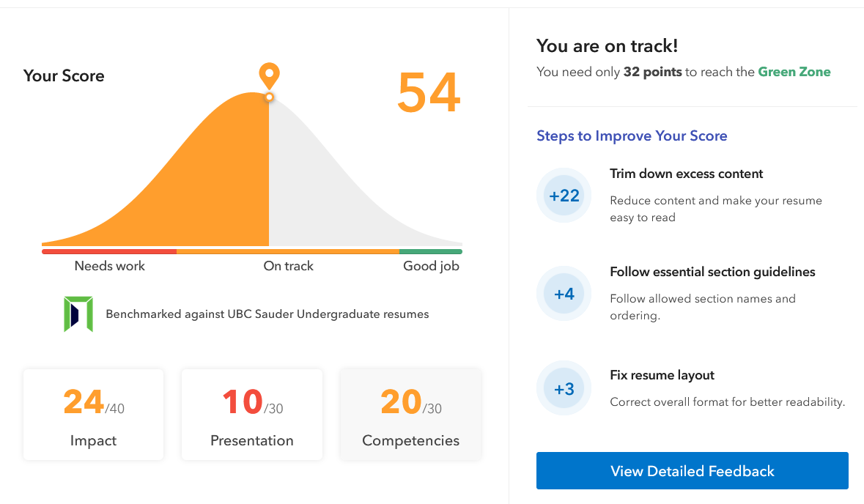Click the +3 points badge
The width and height of the screenshot is (864, 504).
pyautogui.click(x=564, y=388)
